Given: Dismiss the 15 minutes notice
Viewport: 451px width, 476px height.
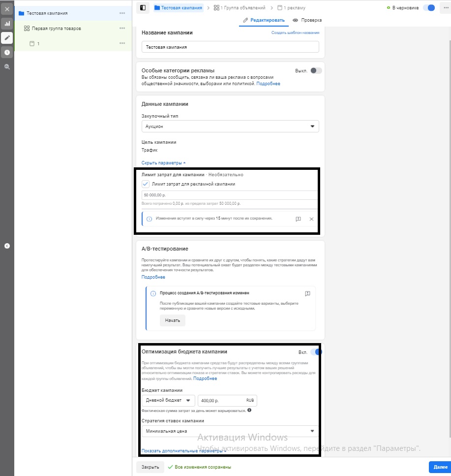Looking at the screenshot, I should [x=311, y=219].
